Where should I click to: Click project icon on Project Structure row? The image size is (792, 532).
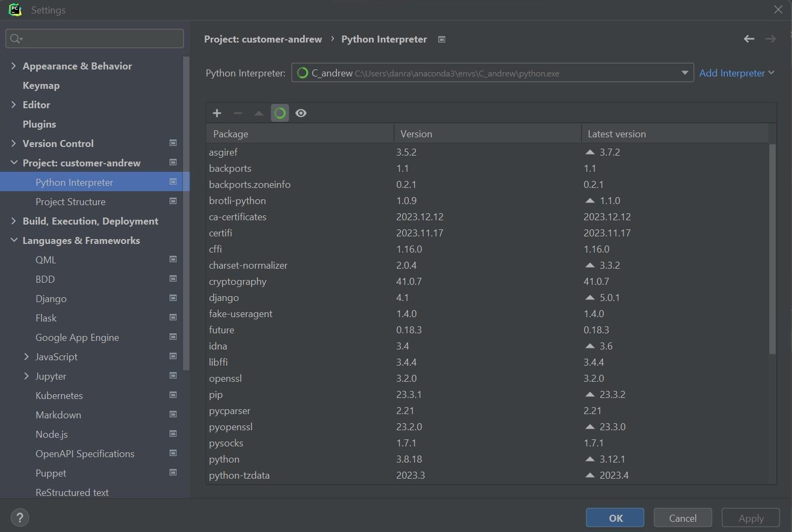coord(173,201)
